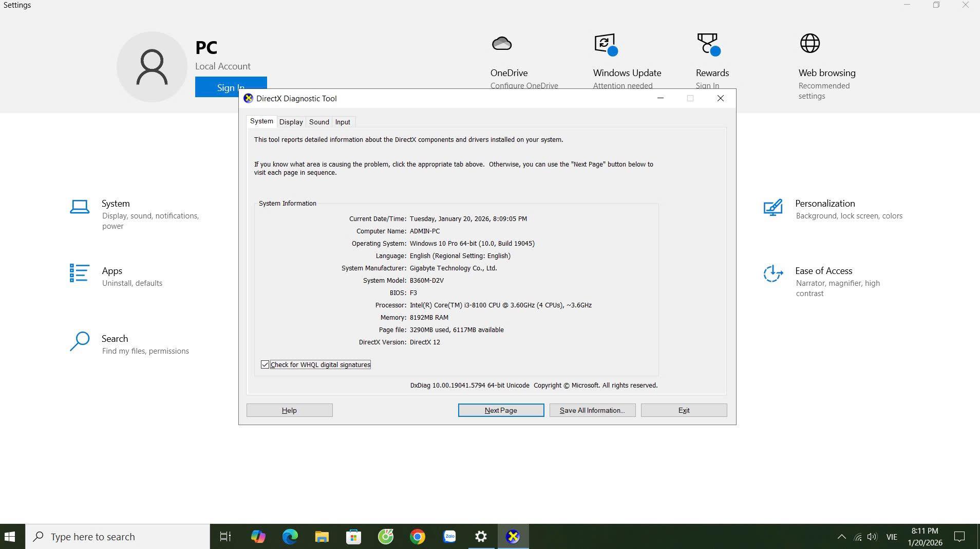Viewport: 980px width, 549px height.
Task: Click Save All Information button
Action: click(592, 410)
